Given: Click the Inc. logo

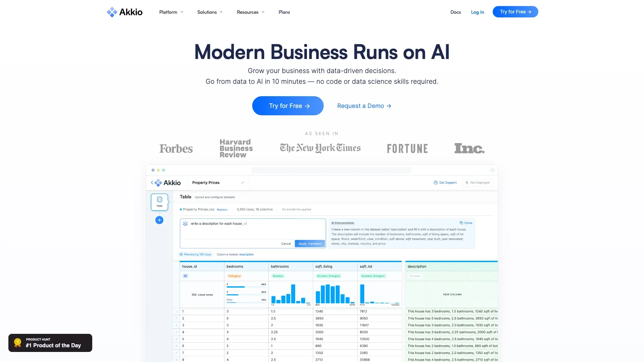Looking at the screenshot, I should [x=469, y=148].
